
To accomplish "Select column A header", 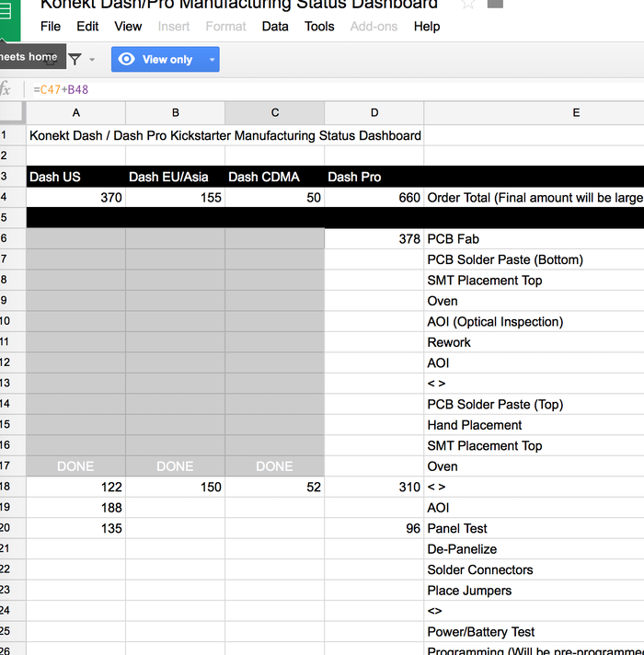I will 76,113.
